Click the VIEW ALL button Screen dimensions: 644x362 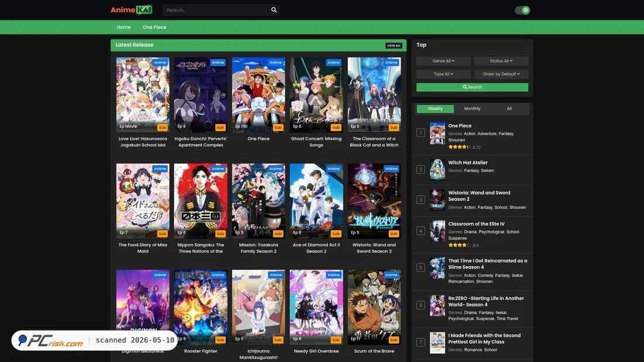pyautogui.click(x=393, y=46)
